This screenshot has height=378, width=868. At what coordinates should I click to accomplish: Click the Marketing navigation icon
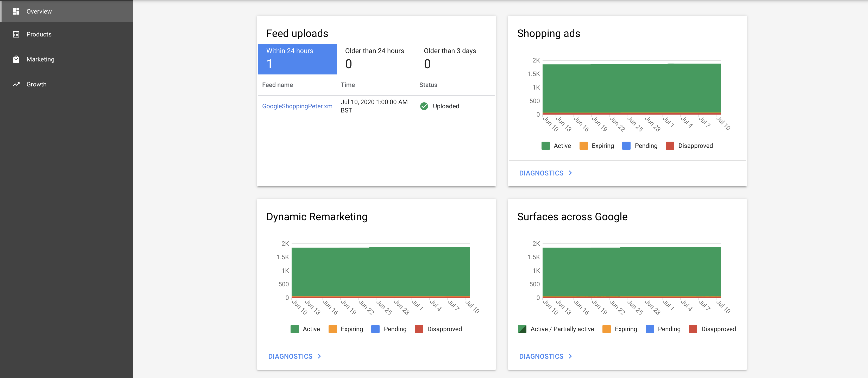click(16, 59)
